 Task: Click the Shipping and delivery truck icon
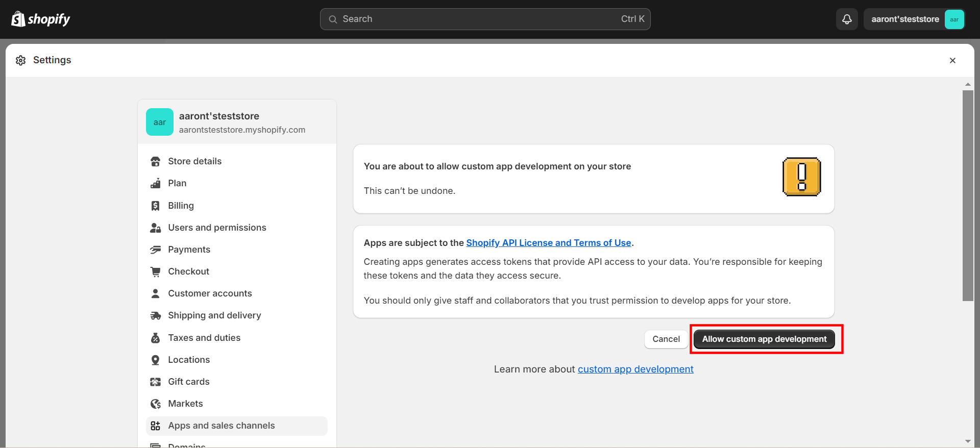coord(156,315)
